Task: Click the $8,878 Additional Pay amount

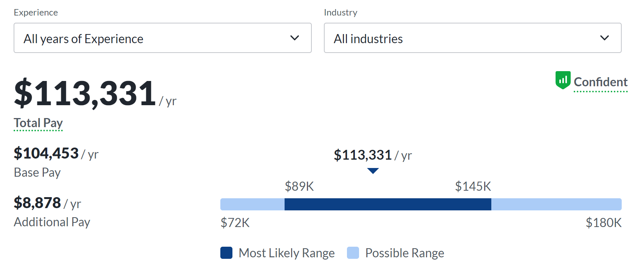Action: (x=37, y=203)
